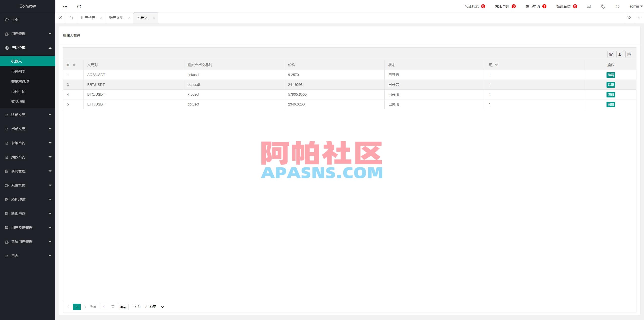This screenshot has width=644, height=320.
Task: Toggle the sidebar collapse icon
Action: pos(65,6)
